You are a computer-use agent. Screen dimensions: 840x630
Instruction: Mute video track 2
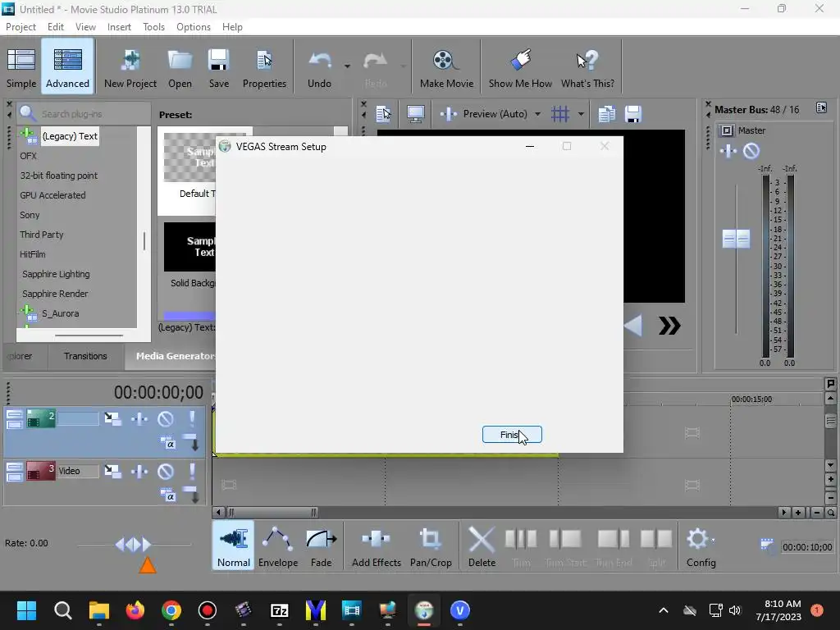tap(166, 418)
